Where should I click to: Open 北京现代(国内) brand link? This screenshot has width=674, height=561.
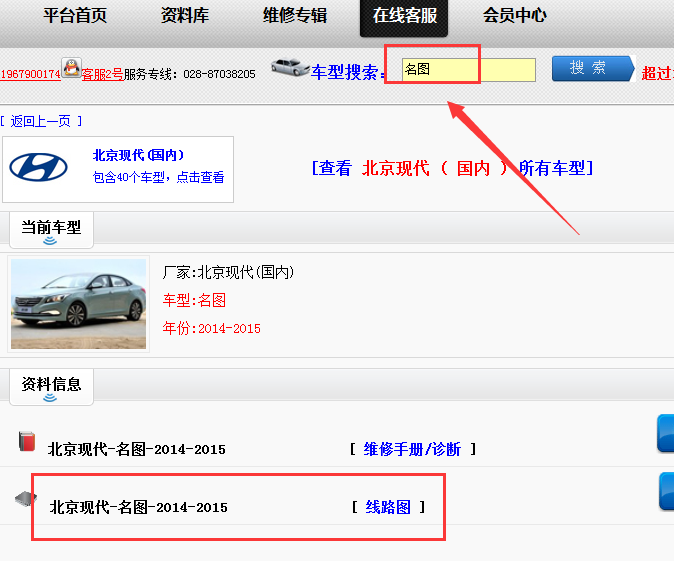point(138,155)
